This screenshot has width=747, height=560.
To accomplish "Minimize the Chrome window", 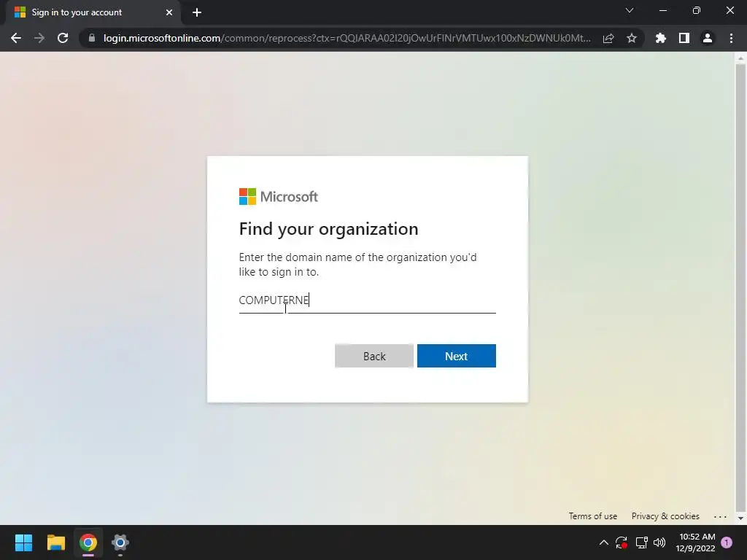I will [662, 10].
